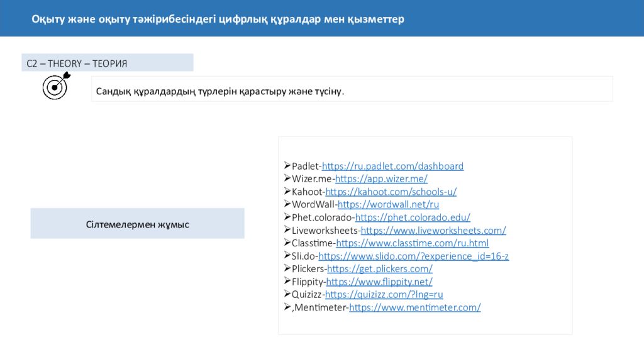This screenshot has width=644, height=362.
Task: Click the Quizizz- label text
Action: tap(308, 295)
